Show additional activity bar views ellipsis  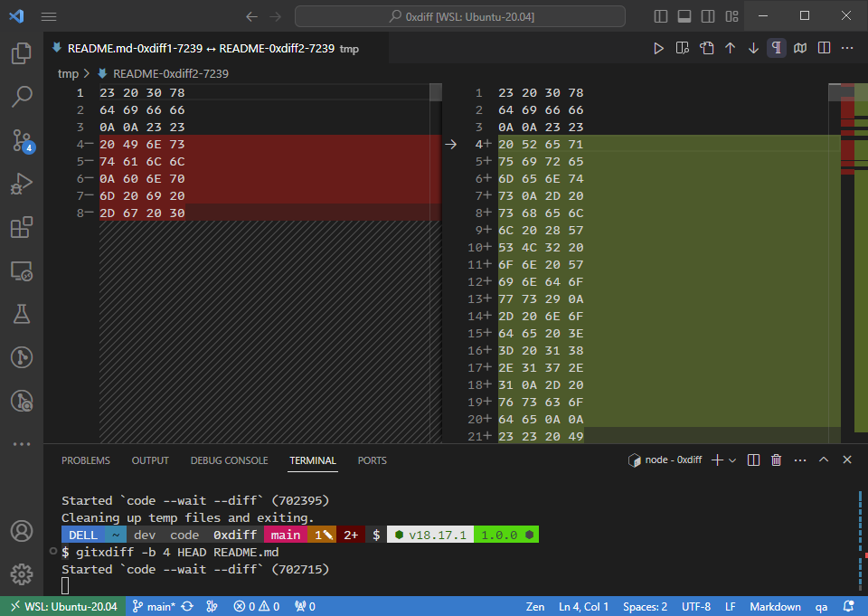[22, 444]
